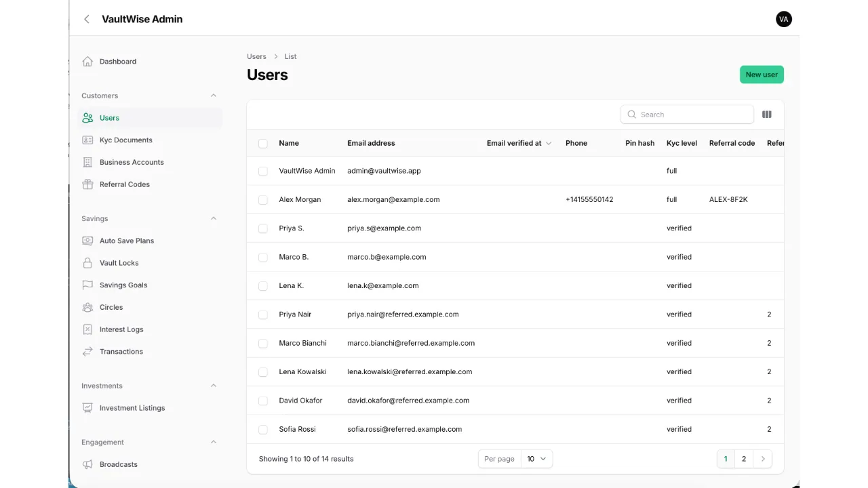Viewport: 868px width, 488px height.
Task: Click the New user button
Action: (x=762, y=75)
